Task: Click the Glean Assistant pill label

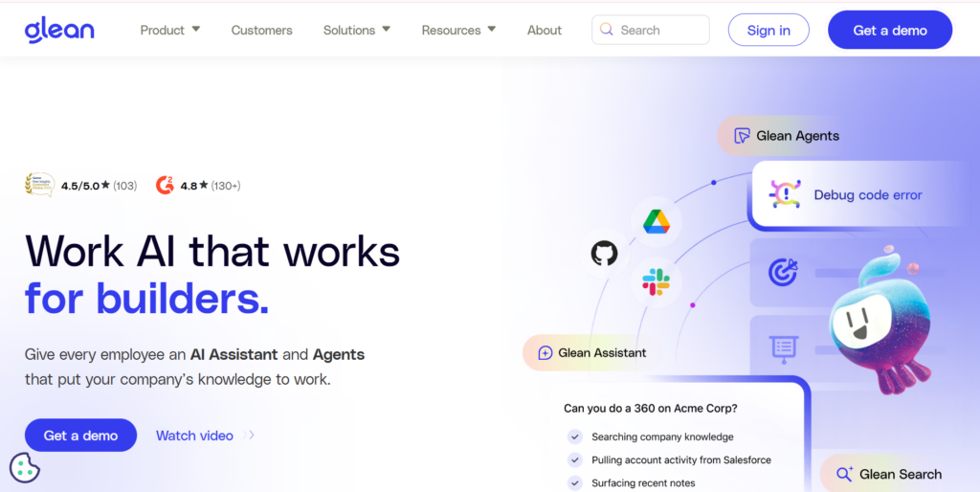Action: (x=602, y=353)
